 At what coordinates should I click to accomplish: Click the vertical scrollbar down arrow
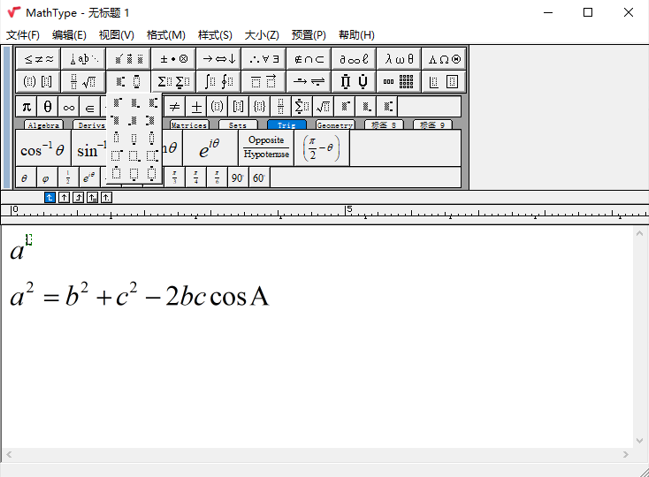coord(640,438)
